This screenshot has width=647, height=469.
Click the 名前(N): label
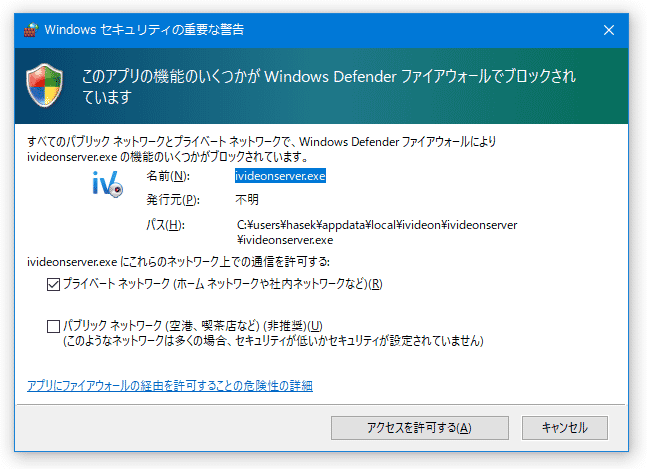168,176
